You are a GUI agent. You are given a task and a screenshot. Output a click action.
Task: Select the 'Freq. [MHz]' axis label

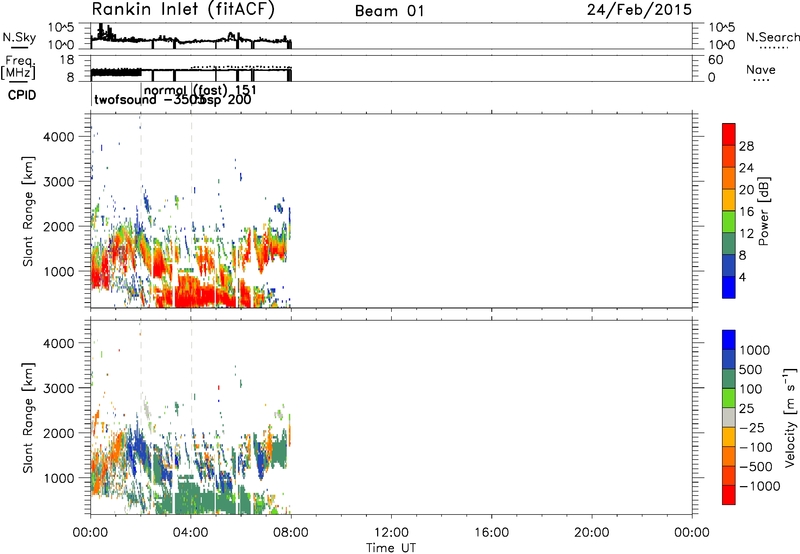pos(18,67)
